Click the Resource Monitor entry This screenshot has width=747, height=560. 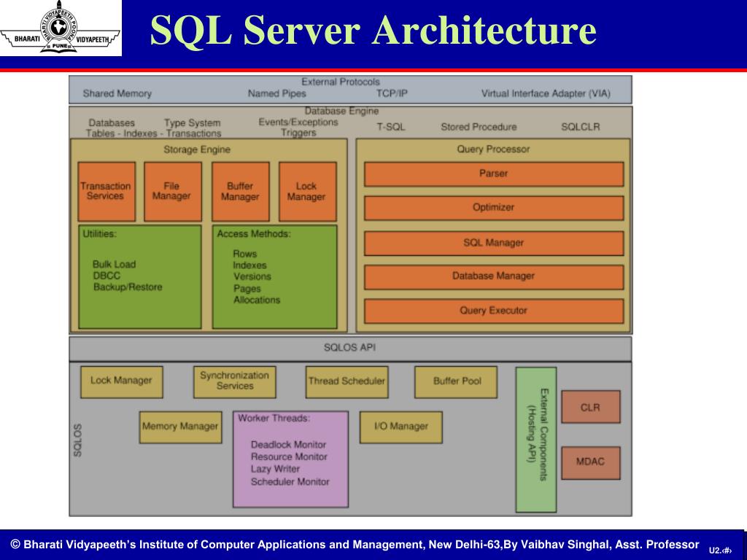click(x=289, y=456)
